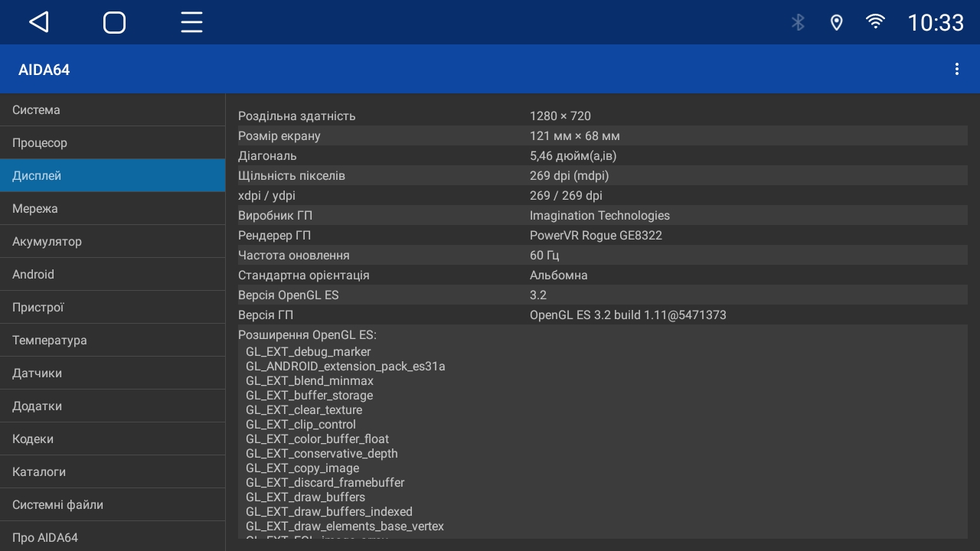Select the GL_EXT_draw_elements_base_vertex line
Screen dimensions: 980x551
coord(345,527)
